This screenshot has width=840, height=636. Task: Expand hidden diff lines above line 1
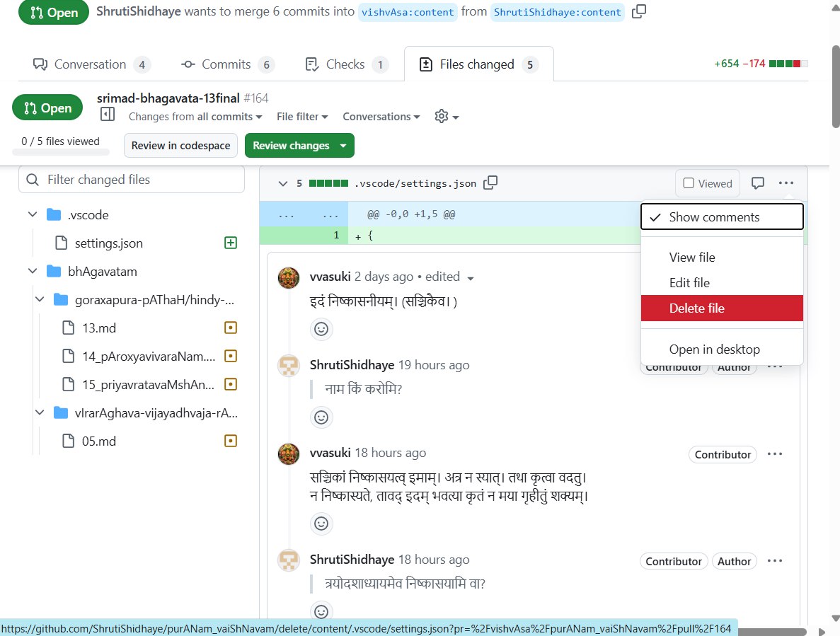pyautogui.click(x=304, y=214)
